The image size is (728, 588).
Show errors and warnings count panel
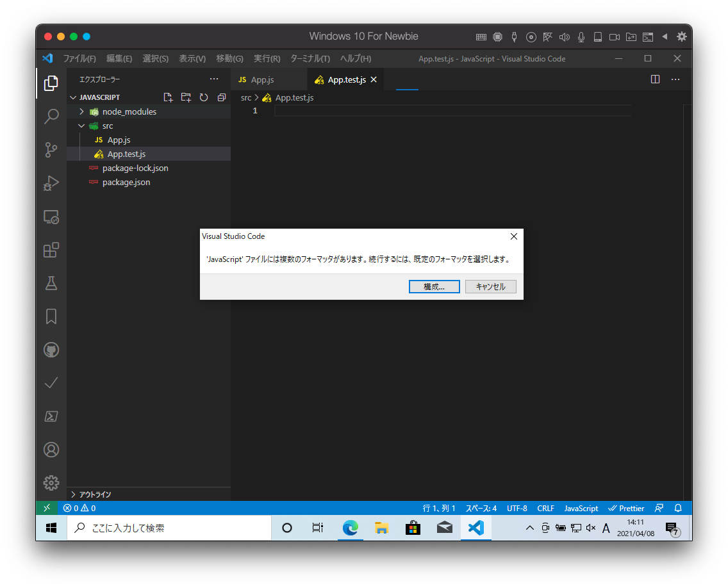tap(79, 508)
